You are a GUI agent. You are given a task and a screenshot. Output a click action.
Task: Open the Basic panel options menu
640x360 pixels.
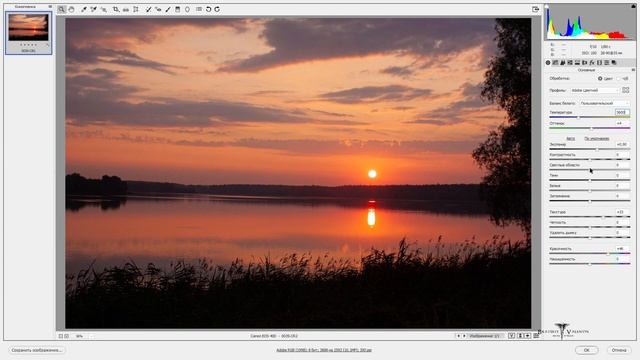point(633,70)
